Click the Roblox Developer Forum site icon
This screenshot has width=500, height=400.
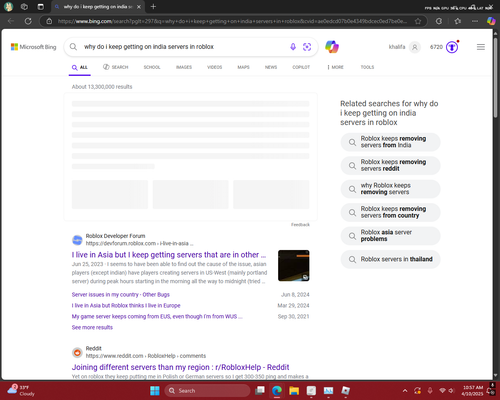77,240
